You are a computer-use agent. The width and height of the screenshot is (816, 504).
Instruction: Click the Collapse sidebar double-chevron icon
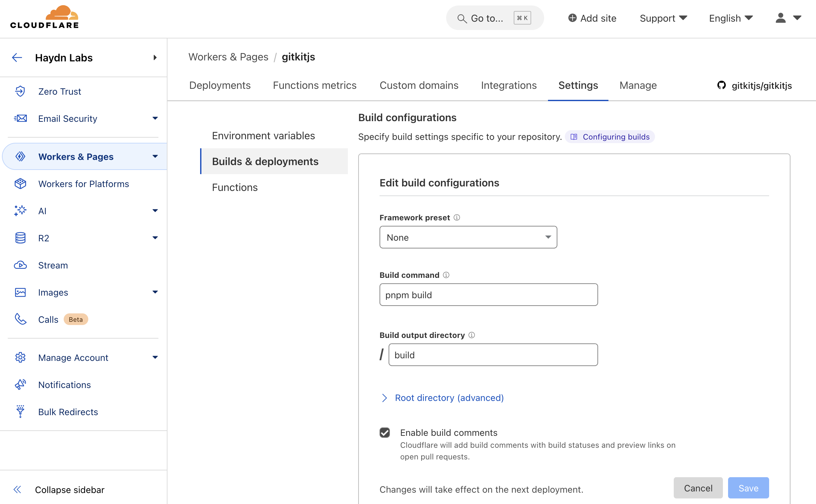17,489
